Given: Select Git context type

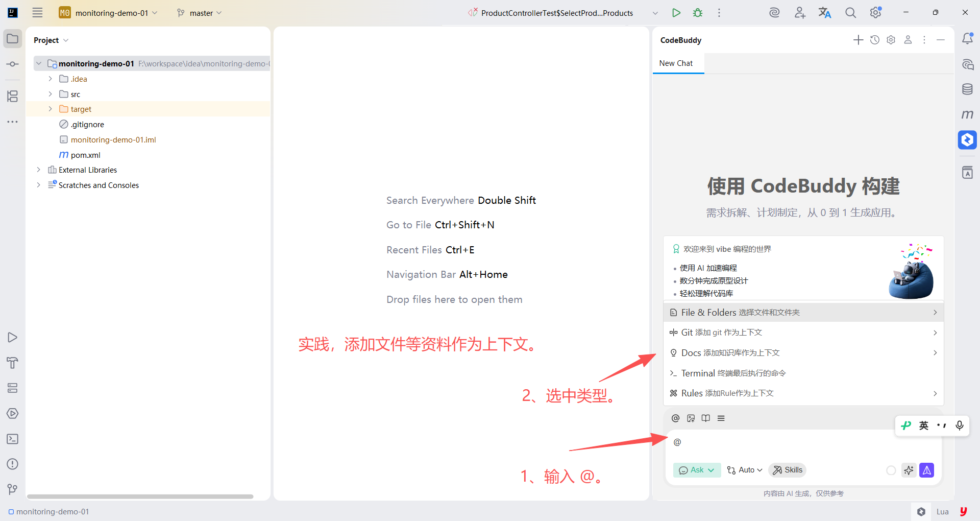Looking at the screenshot, I should [x=803, y=333].
